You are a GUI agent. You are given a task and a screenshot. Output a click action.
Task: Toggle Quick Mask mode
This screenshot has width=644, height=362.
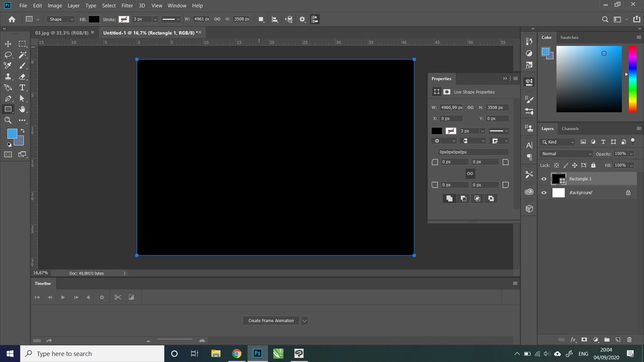pyautogui.click(x=8, y=154)
